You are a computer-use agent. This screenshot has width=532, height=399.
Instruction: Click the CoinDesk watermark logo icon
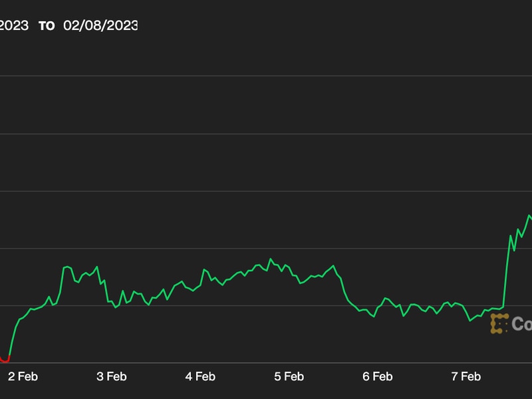pos(499,324)
